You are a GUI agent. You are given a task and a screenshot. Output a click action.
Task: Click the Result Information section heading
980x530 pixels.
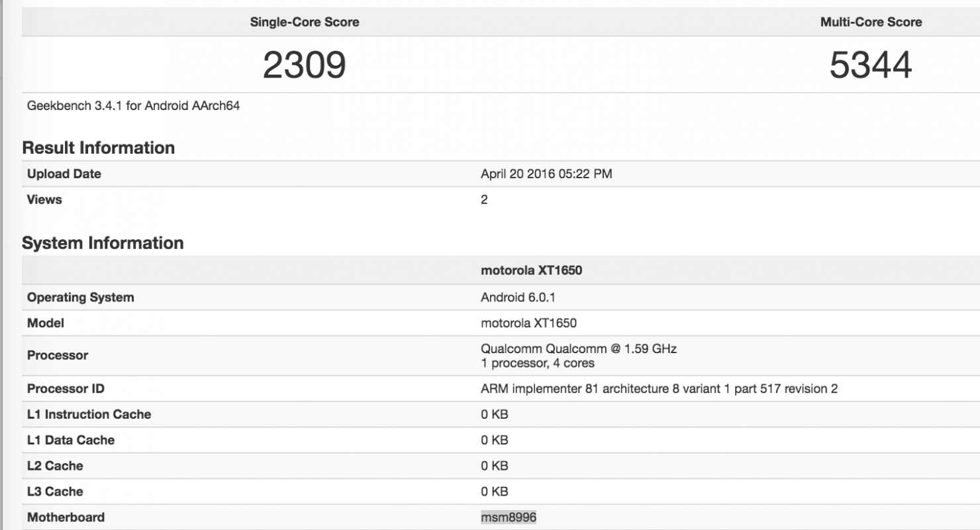(x=99, y=148)
